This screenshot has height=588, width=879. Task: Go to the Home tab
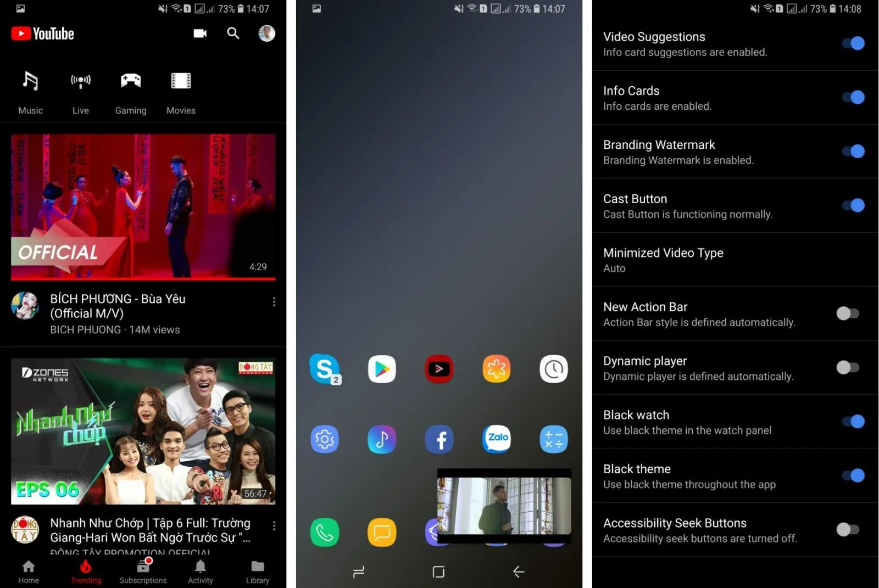point(29,572)
